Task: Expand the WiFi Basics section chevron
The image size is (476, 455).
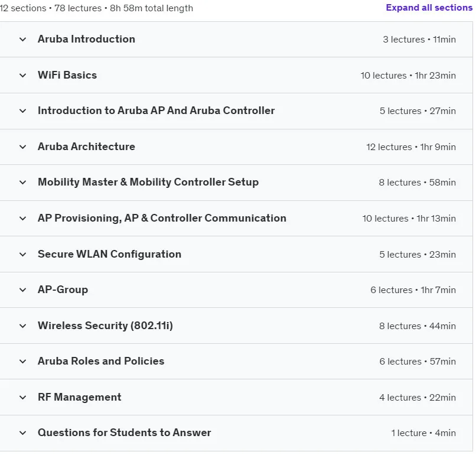Action: [x=23, y=75]
